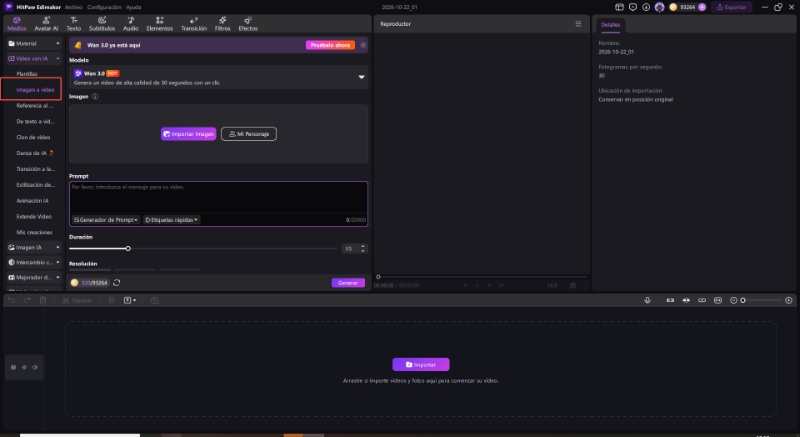
Task: Focus the Prompt text field
Action: [x=218, y=197]
